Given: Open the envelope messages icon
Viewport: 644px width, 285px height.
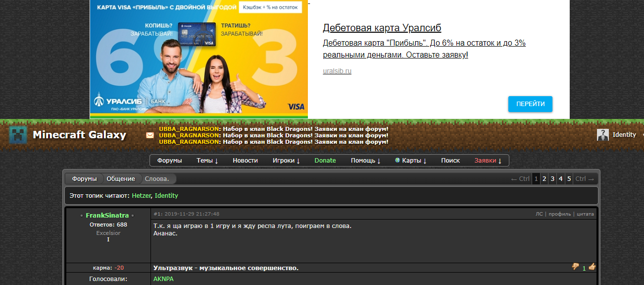Looking at the screenshot, I should click(x=149, y=135).
